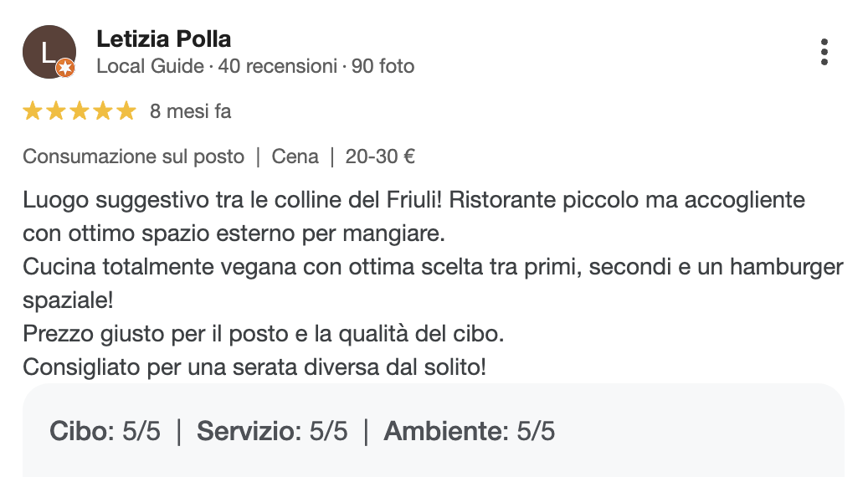Click the third yellow rating star
This screenshot has height=477, width=868.
(x=80, y=111)
